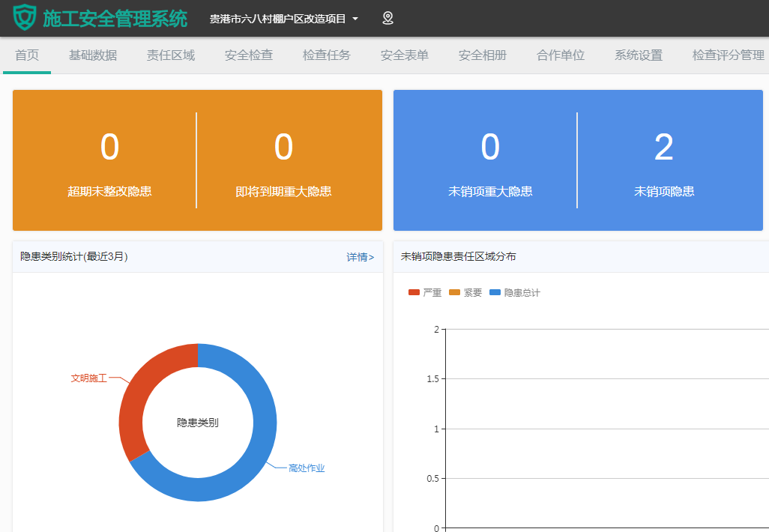Toggle the 严重 legend series
Screen dimensions: 769x532
[425, 293]
